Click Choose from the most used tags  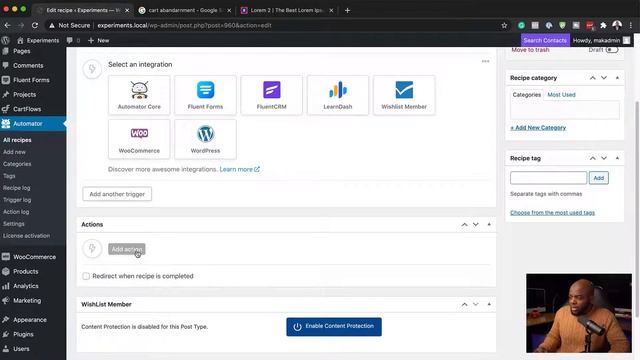coord(552,213)
